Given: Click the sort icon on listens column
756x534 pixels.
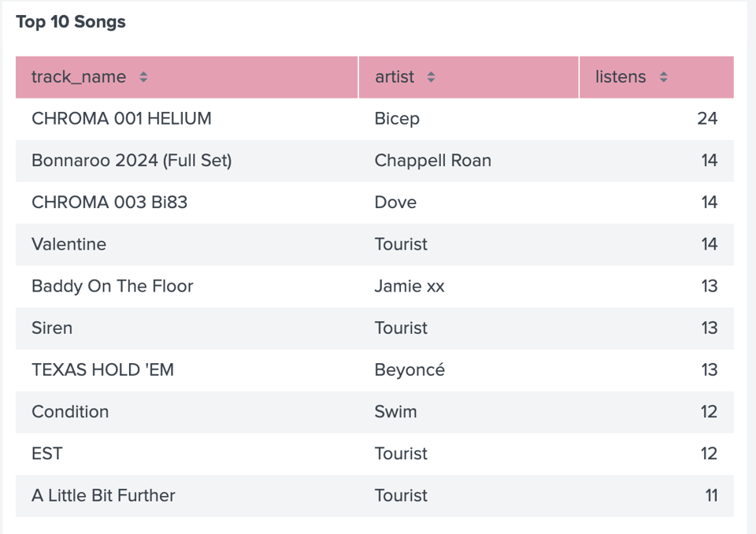Looking at the screenshot, I should point(663,77).
